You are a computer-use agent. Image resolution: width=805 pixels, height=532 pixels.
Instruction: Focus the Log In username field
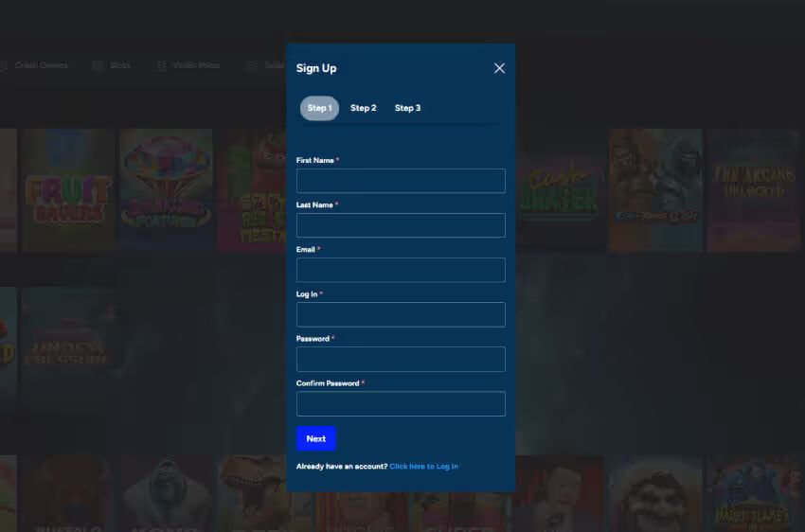point(401,314)
